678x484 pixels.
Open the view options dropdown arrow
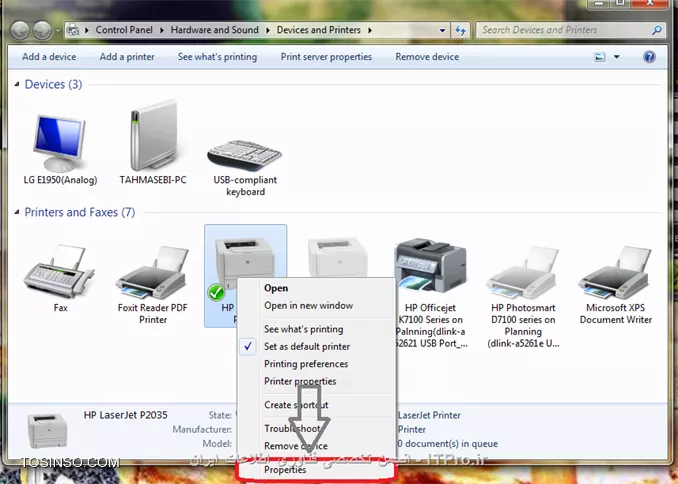(x=617, y=57)
